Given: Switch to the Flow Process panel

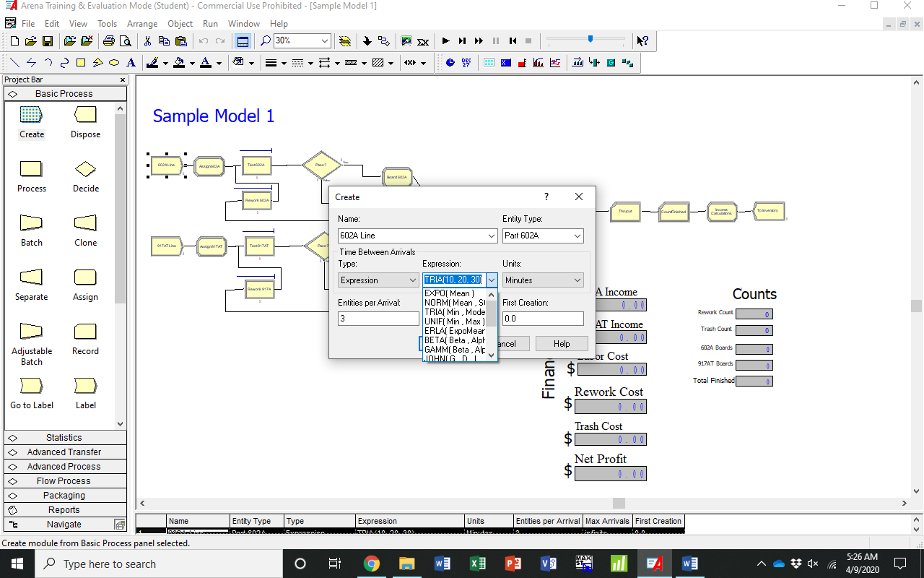Looking at the screenshot, I should click(x=64, y=481).
